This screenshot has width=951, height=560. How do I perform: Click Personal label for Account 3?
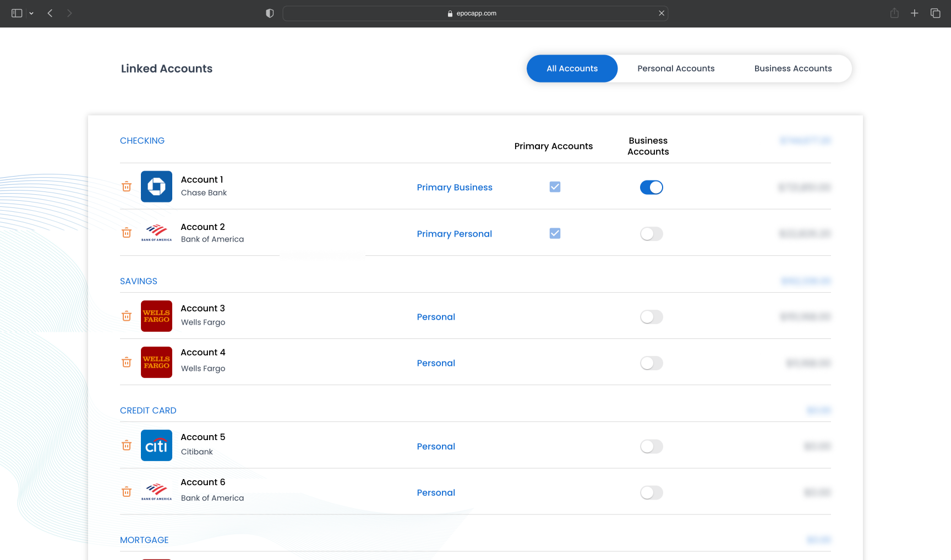pos(436,317)
